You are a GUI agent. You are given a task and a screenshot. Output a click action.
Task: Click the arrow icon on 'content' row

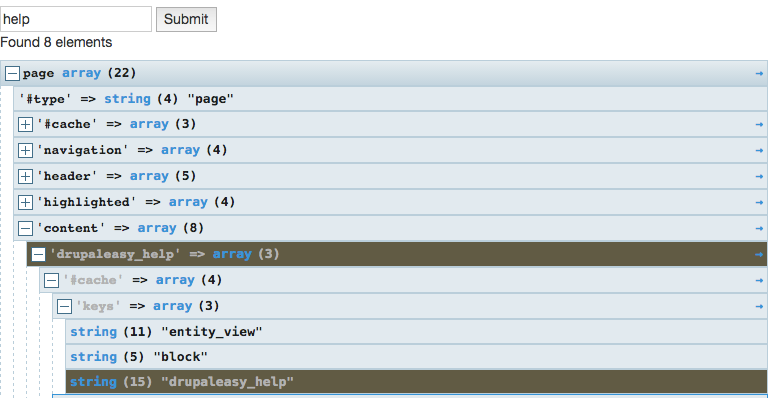(x=759, y=229)
